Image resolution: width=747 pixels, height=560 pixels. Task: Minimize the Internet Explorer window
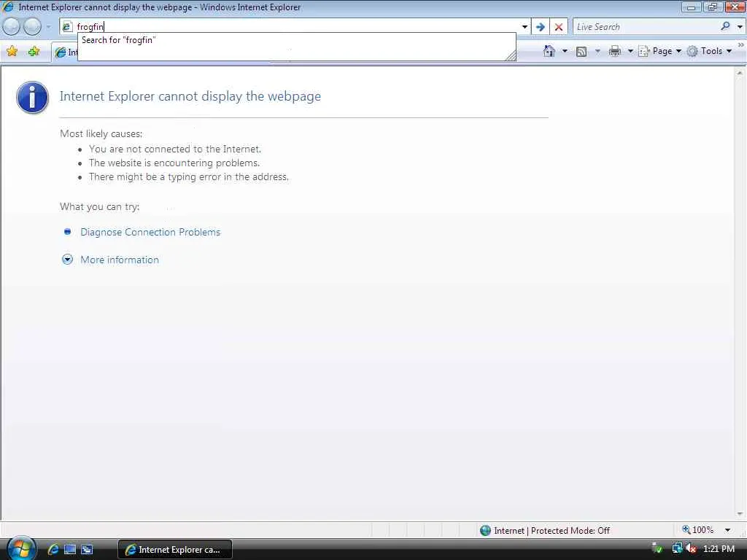[692, 7]
